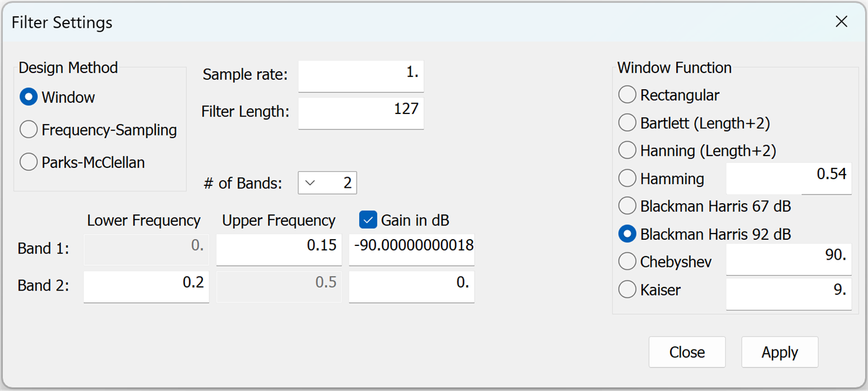Screen dimensions: 868x391
Task: Click the Kaiser beta value field
Action: [x=789, y=294]
